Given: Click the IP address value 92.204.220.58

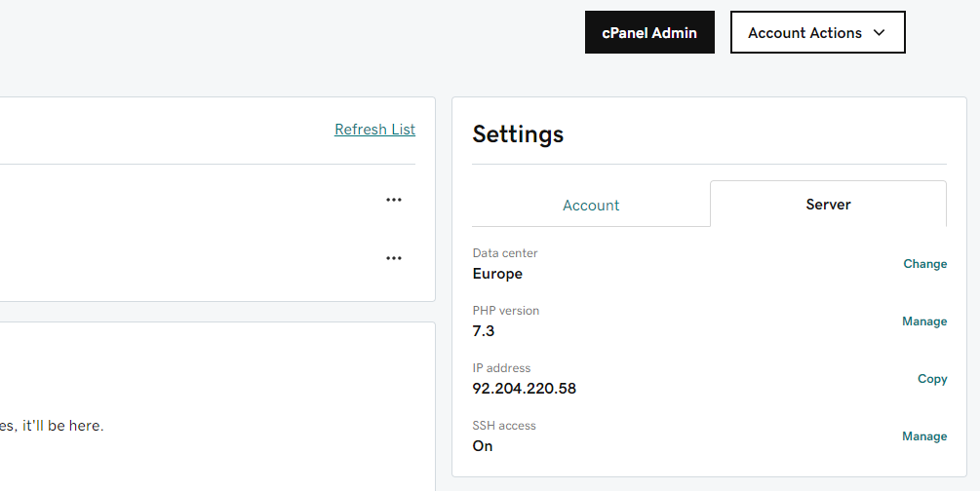Looking at the screenshot, I should tap(525, 388).
